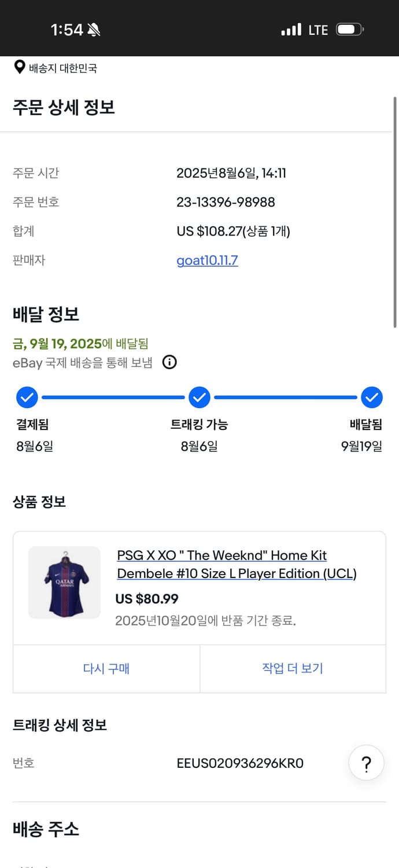Open the PSG X XO jersey thumbnail

[64, 582]
